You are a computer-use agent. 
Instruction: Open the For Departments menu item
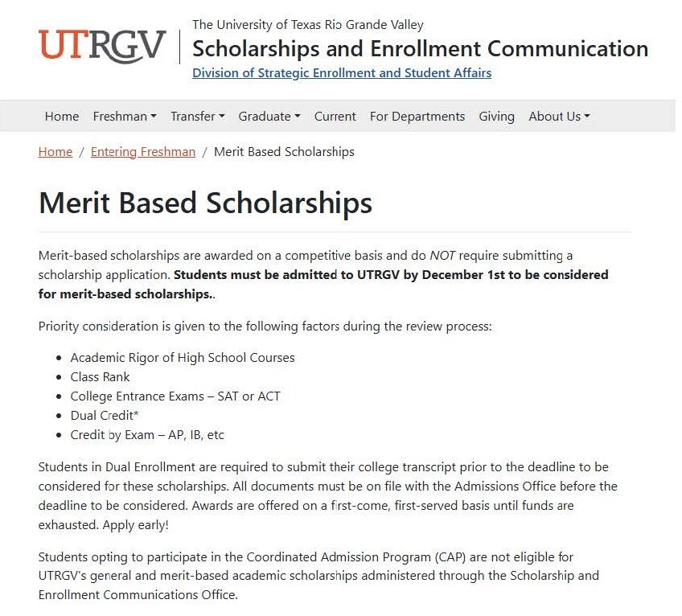click(x=417, y=117)
